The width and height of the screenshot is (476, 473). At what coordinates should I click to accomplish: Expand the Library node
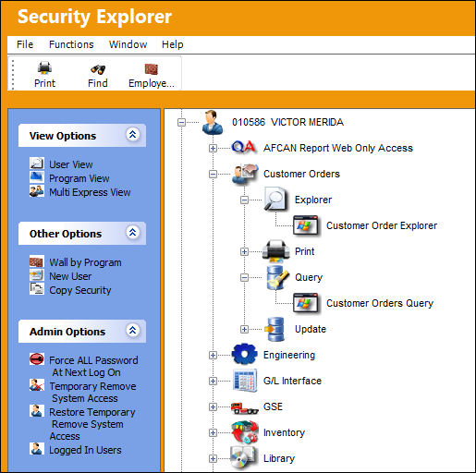point(213,459)
